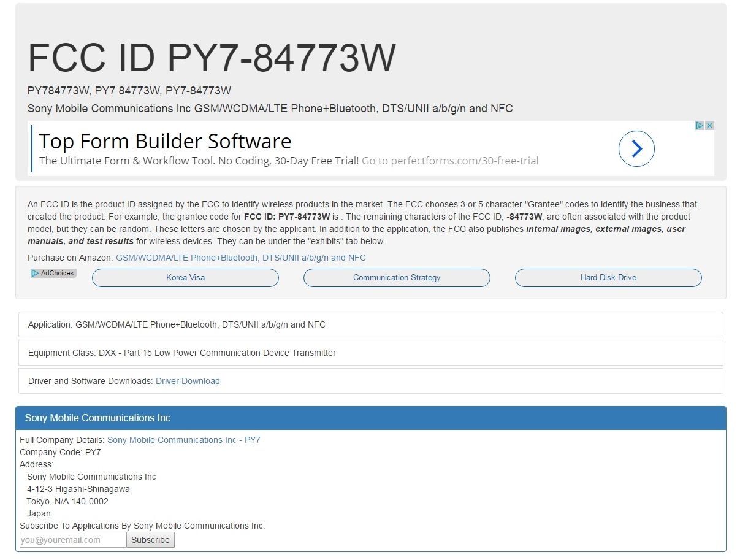Image resolution: width=740 pixels, height=560 pixels.
Task: Select the address line 4-12-3 Higashi-Shinagawa
Action: click(78, 489)
